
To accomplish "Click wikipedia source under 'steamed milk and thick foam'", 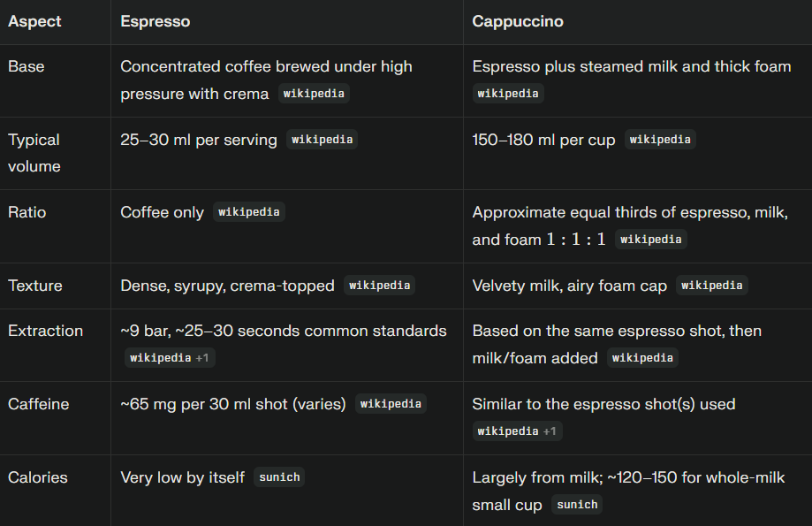I will tap(508, 94).
